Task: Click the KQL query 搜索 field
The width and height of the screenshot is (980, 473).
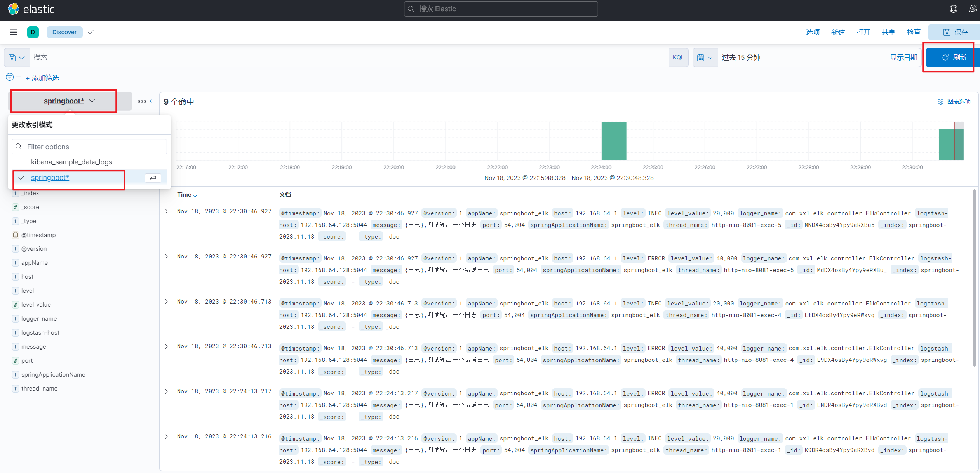Action: tap(349, 58)
